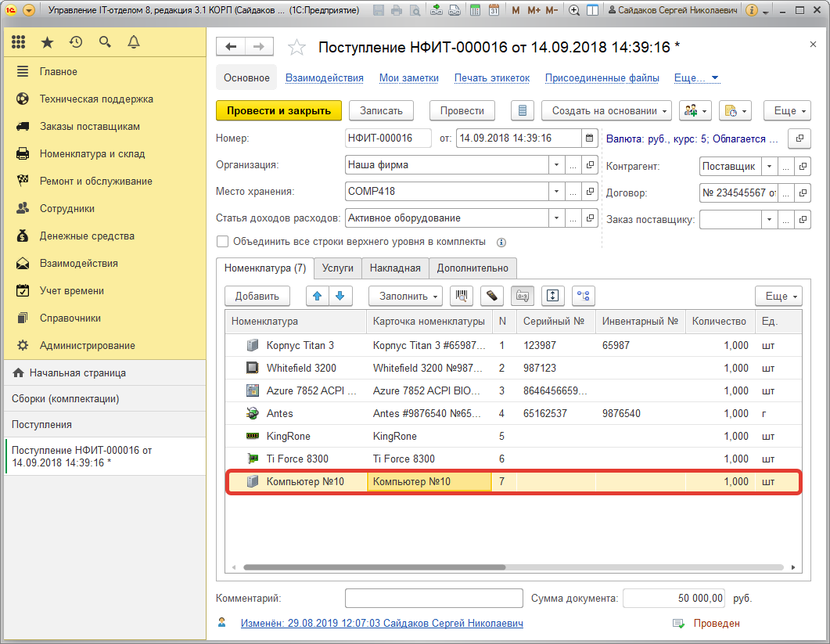Open the Справочники section
The height and width of the screenshot is (644, 830).
coord(105,318)
